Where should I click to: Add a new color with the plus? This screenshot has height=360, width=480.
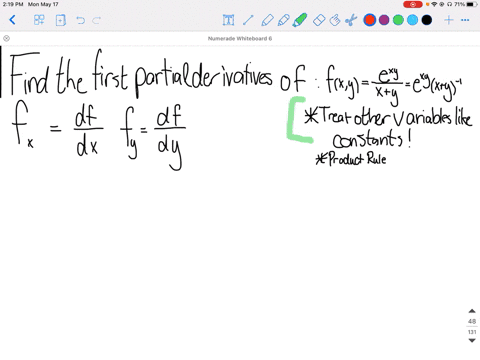449,20
